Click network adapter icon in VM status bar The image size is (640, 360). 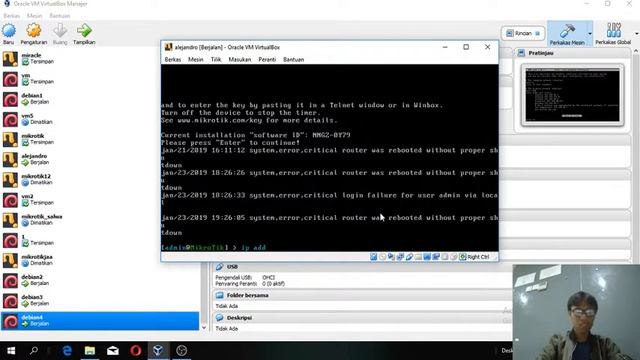pos(400,257)
